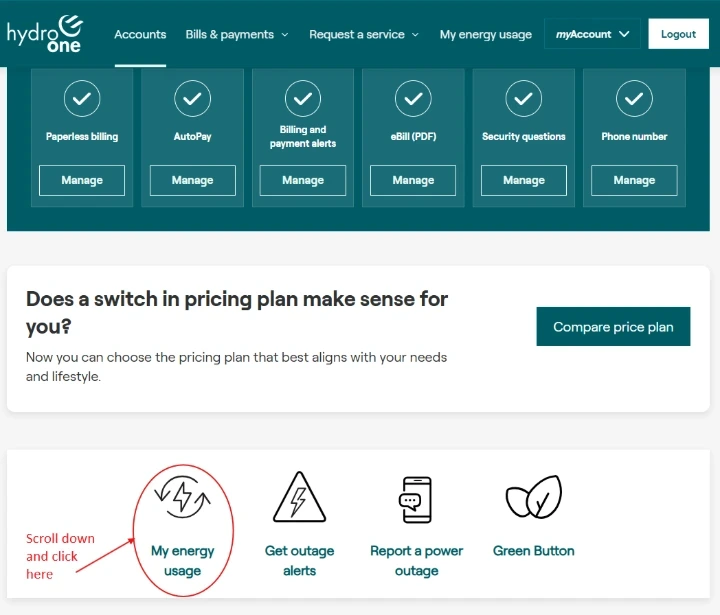Expand the Request a service dropdown
Viewport: 720px width, 615px height.
point(364,34)
